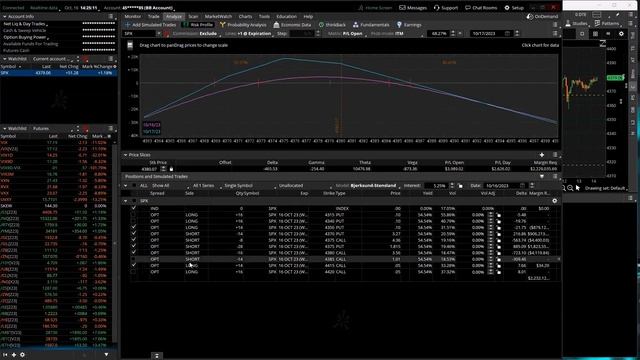The width and height of the screenshot is (640, 360).
Task: Click Add Simulated Trades
Action: (x=150, y=25)
